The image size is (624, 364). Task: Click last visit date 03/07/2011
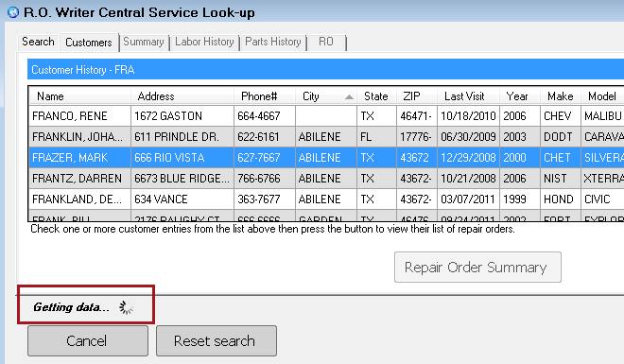tap(468, 199)
